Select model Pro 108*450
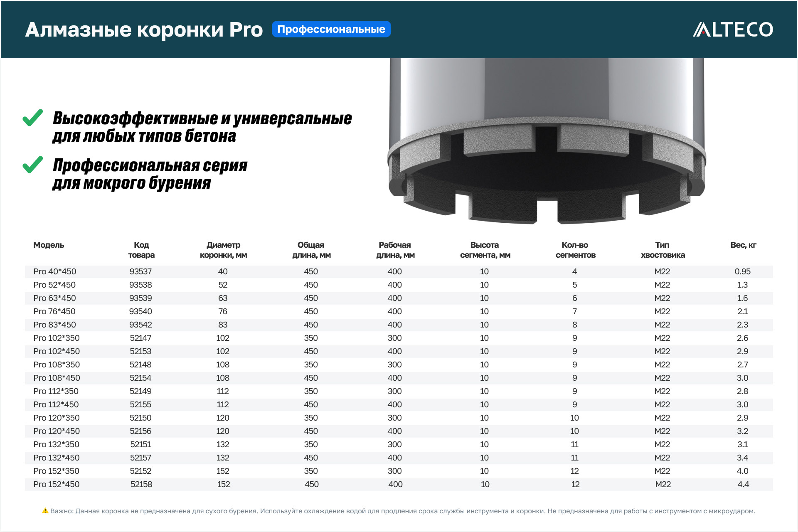The height and width of the screenshot is (532, 798). coord(57,378)
